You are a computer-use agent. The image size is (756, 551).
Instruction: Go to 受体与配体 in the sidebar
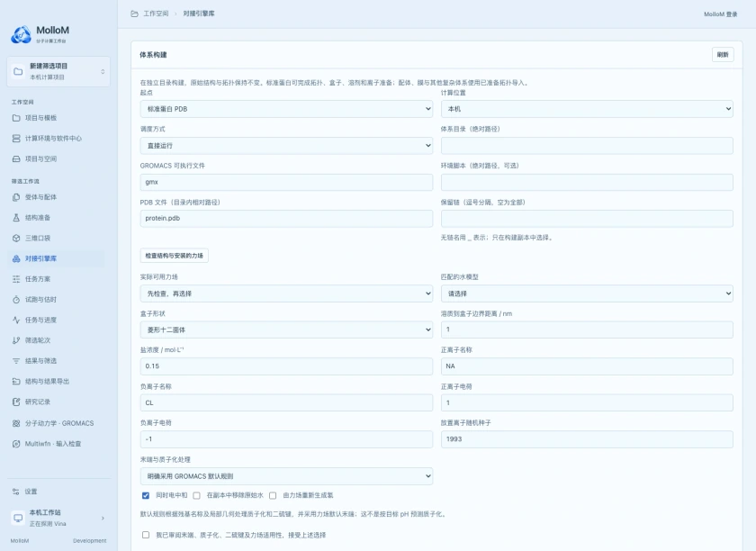58,197
